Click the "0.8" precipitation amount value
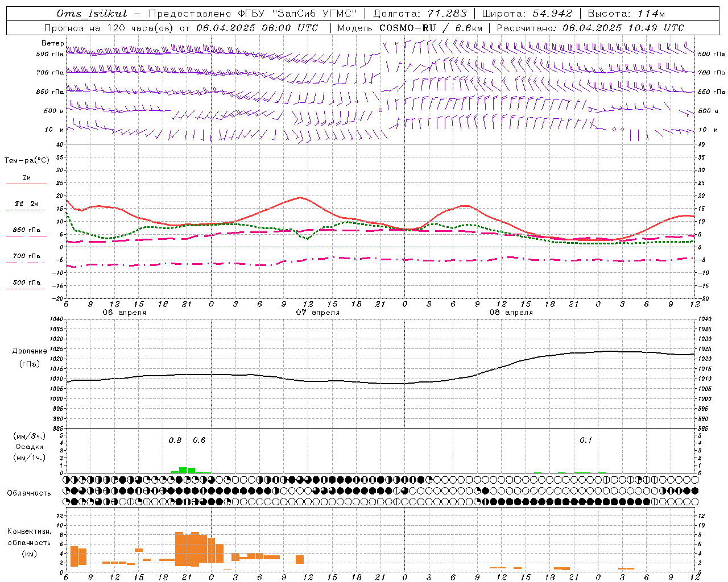Image resolution: width=728 pixels, height=582 pixels. [175, 440]
